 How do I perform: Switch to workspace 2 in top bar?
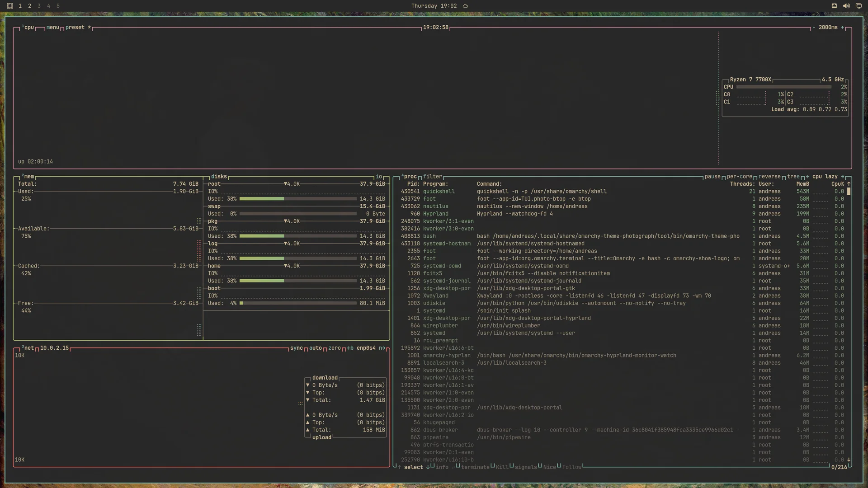[29, 6]
